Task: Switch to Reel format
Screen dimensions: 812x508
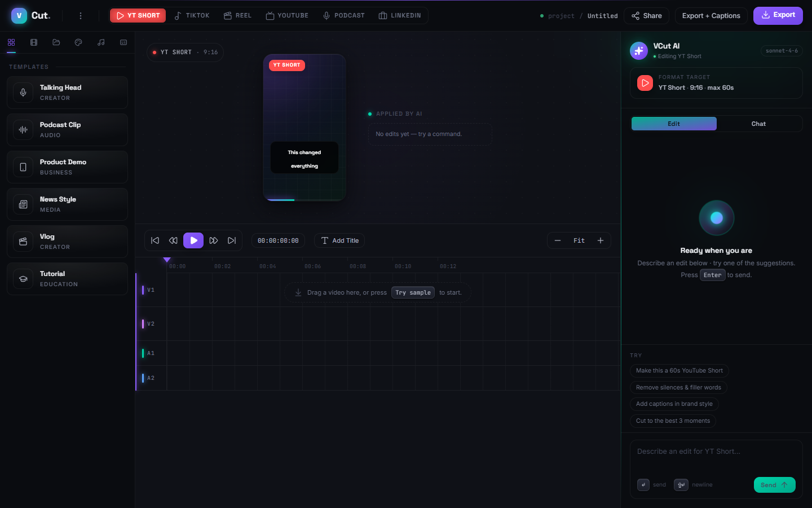Action: 237,16
